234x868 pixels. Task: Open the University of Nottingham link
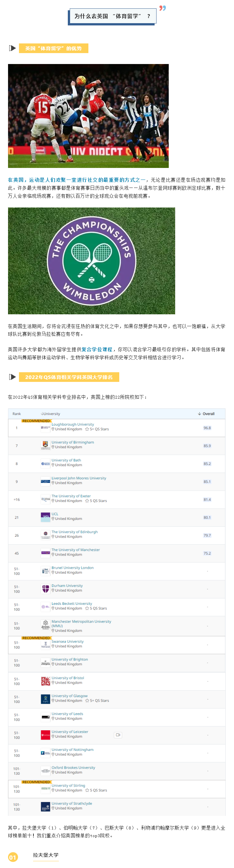[73, 749]
